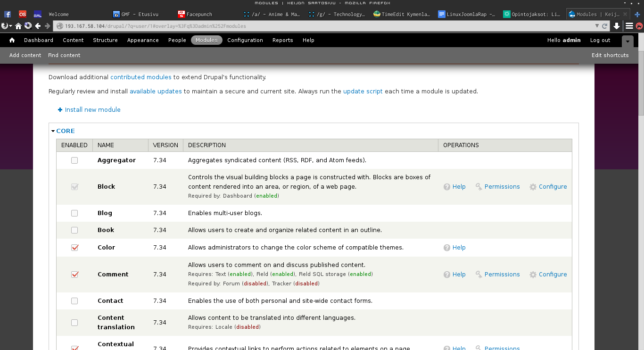Switch to TimeEdit Kymenlaakso tab
644x350 pixels.
(x=402, y=14)
